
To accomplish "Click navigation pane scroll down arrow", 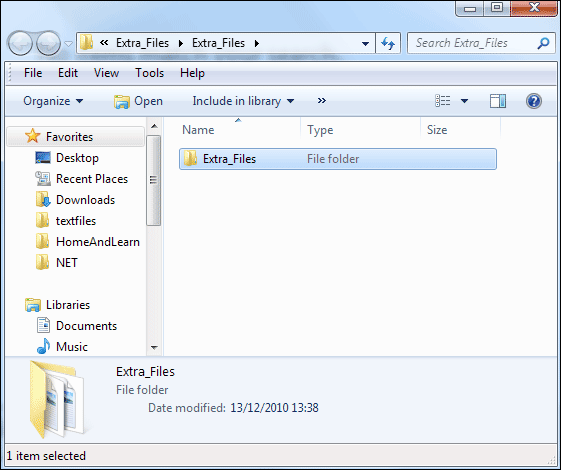I will pyautogui.click(x=154, y=348).
